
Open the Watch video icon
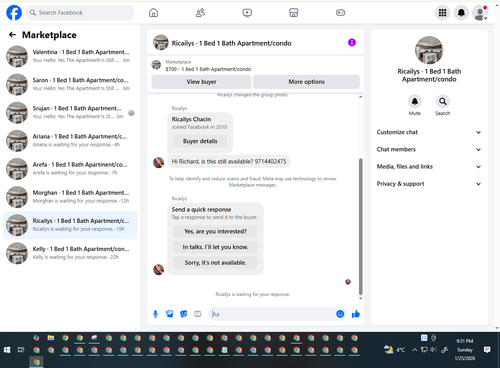click(247, 13)
